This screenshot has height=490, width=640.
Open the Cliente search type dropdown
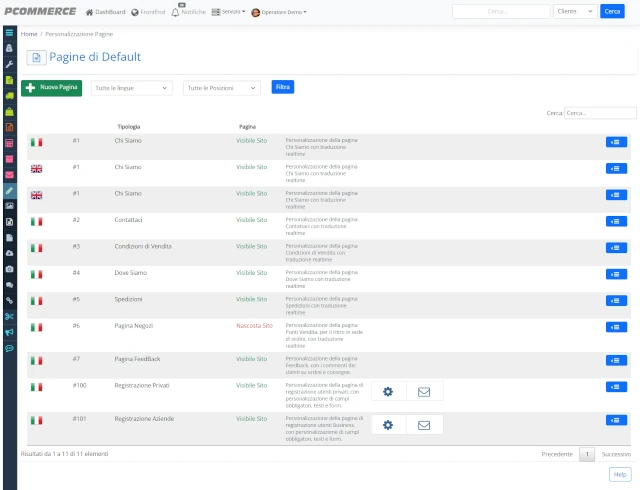coord(575,11)
